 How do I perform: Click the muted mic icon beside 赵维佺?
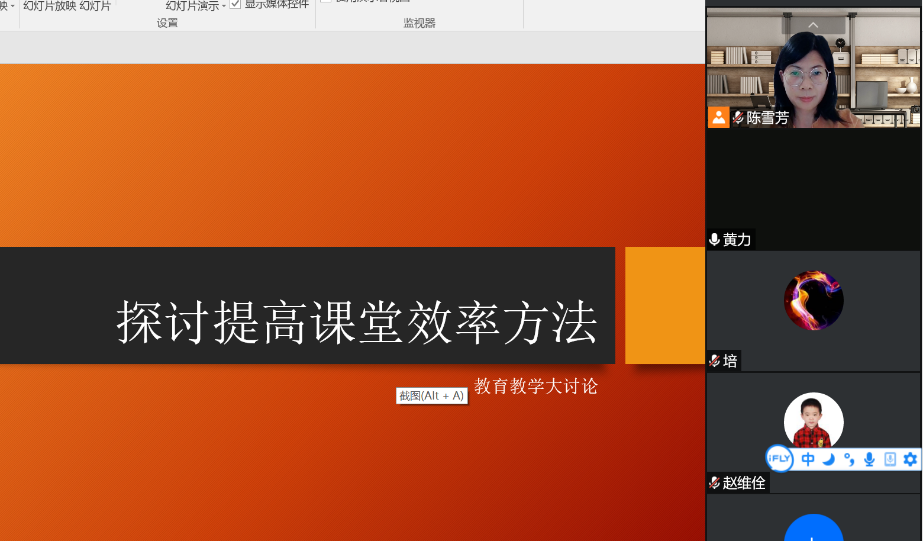(x=715, y=483)
